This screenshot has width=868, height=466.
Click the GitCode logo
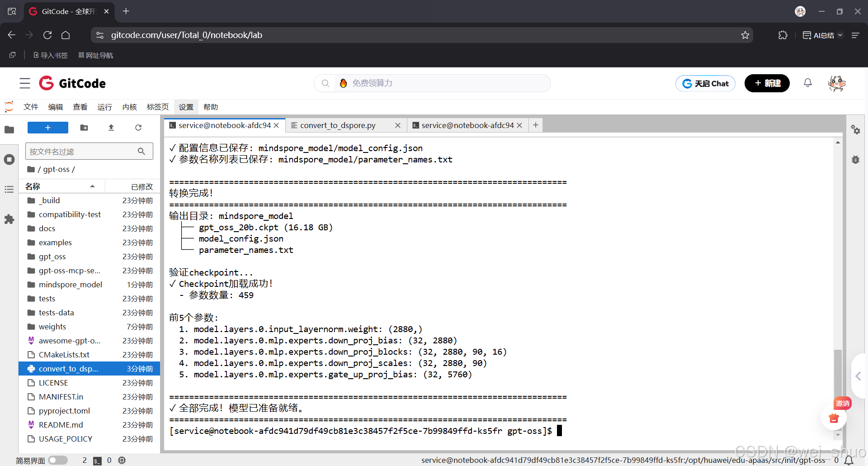(x=72, y=83)
